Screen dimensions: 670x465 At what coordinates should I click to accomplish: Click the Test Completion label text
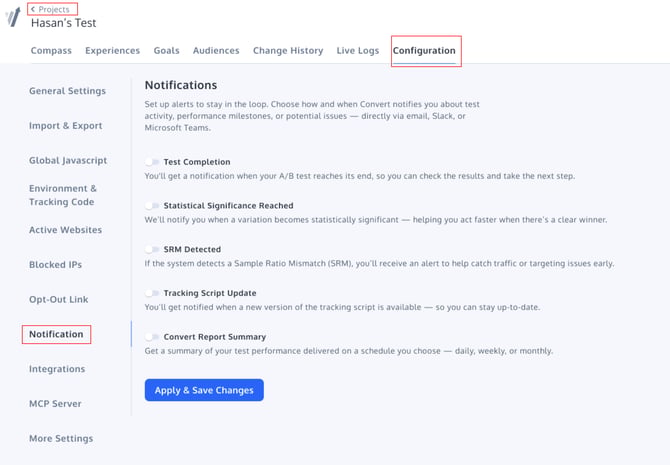[197, 162]
